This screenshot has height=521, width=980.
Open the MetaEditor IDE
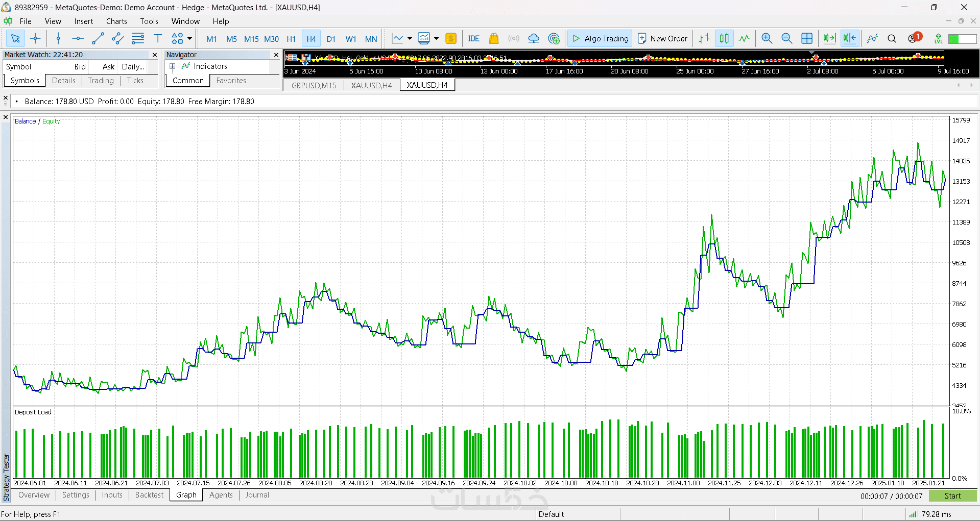click(473, 38)
